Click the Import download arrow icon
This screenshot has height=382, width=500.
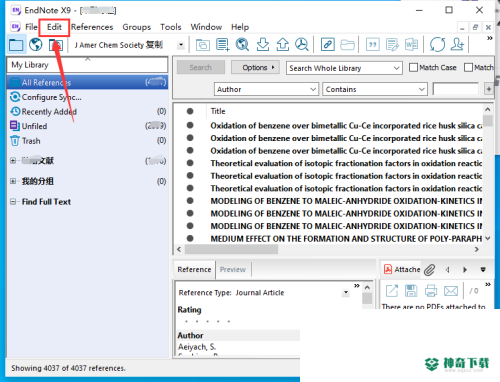(x=263, y=44)
